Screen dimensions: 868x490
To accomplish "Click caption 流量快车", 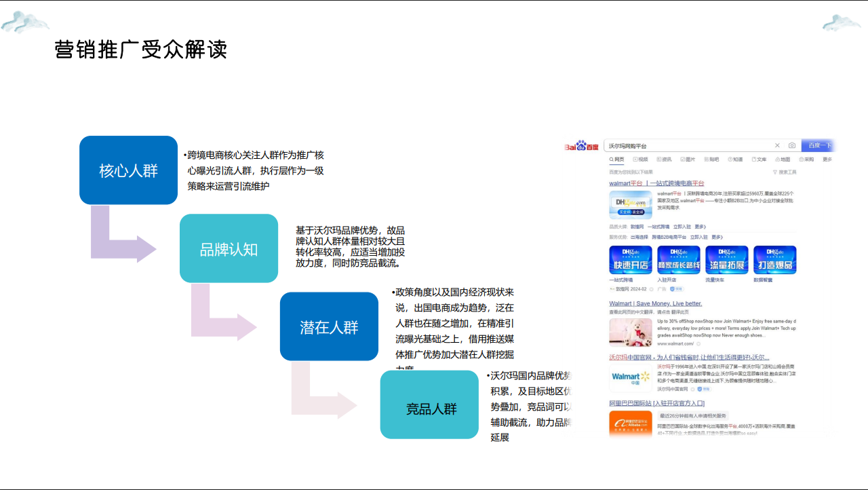I will 715,280.
